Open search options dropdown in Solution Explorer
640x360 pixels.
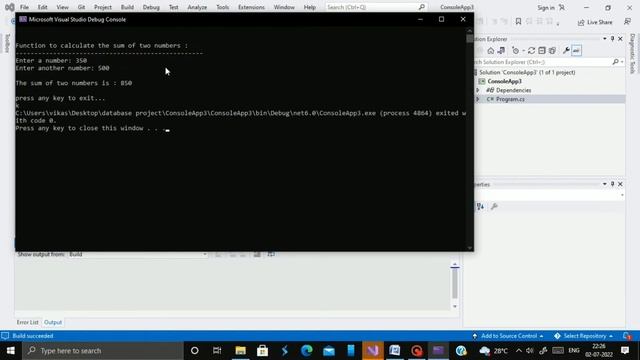622,62
